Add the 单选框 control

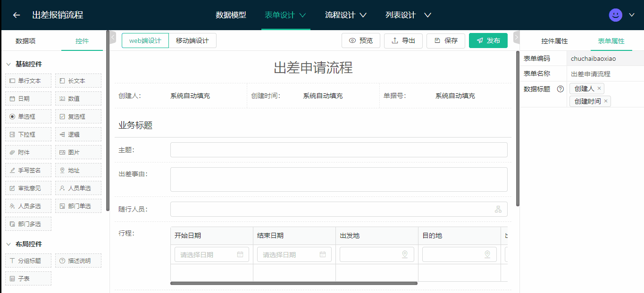[28, 116]
